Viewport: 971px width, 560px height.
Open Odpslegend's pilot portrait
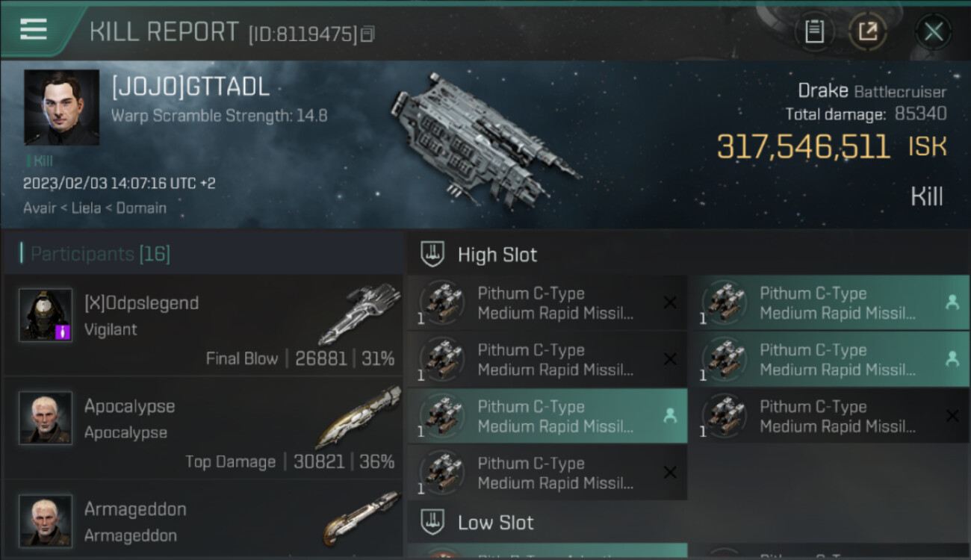point(46,315)
